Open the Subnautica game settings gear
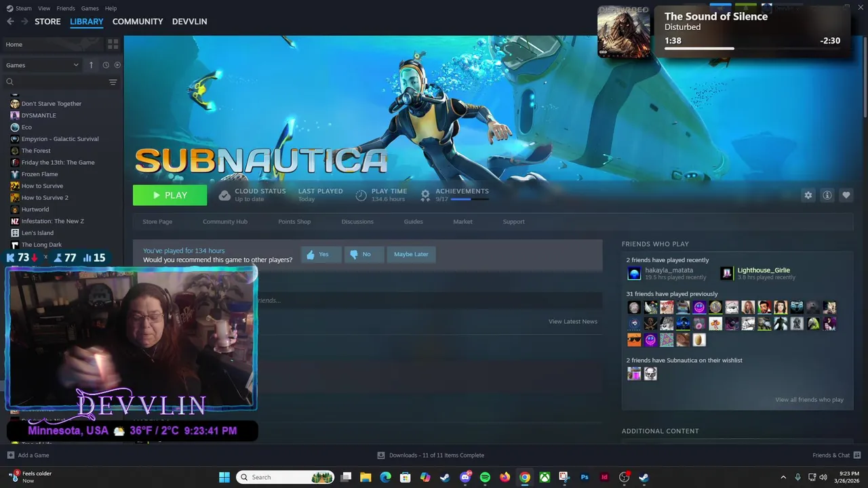This screenshot has height=488, width=868. [808, 195]
